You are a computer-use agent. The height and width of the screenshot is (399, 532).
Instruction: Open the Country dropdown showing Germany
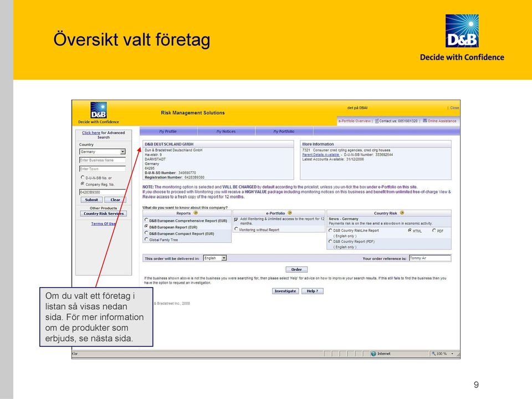tap(103, 152)
